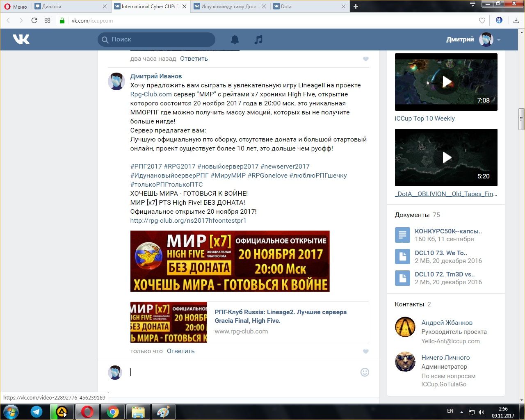Go back in browser history
Viewport: 525px width, 420px height.
tap(8, 21)
